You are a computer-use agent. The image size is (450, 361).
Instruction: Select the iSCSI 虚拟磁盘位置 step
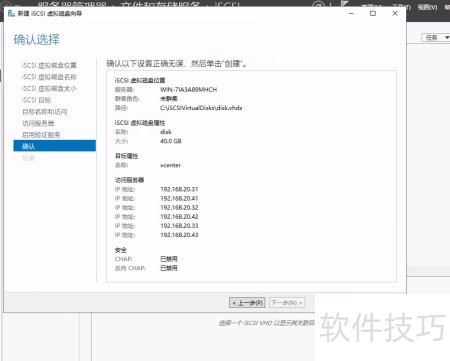click(x=49, y=65)
